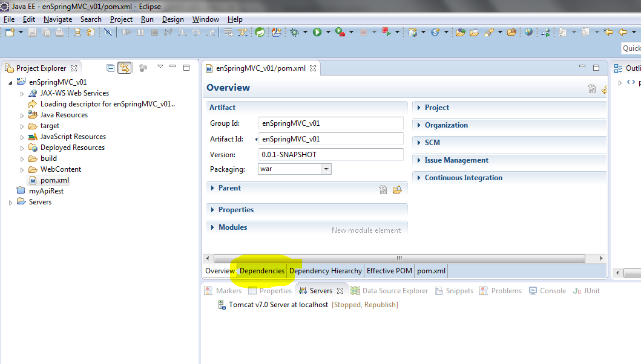
Task: Click the Back navigation arrow icon
Action: coord(623,32)
